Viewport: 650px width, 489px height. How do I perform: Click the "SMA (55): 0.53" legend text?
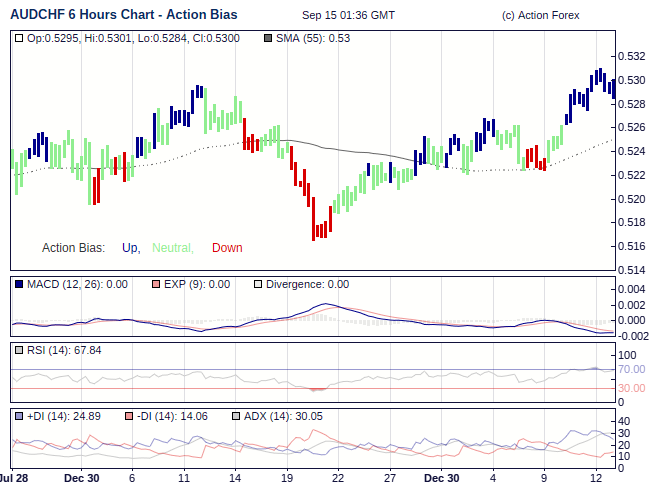click(x=313, y=38)
